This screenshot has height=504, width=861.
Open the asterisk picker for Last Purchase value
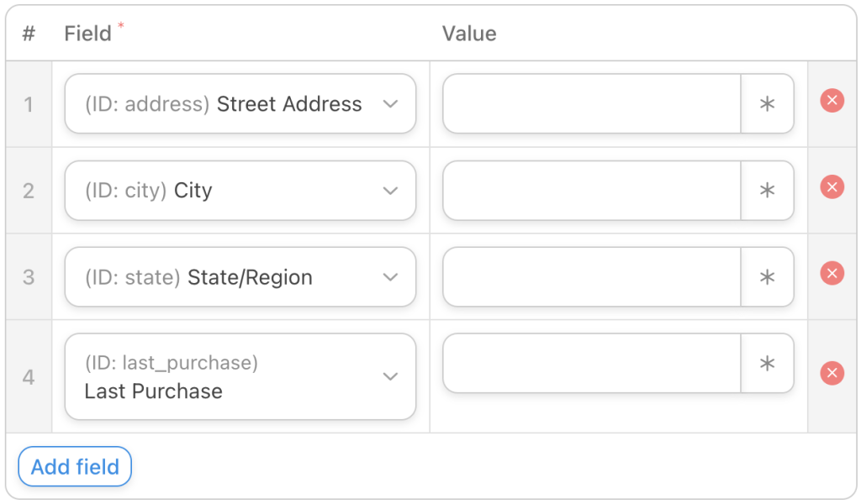[767, 363]
